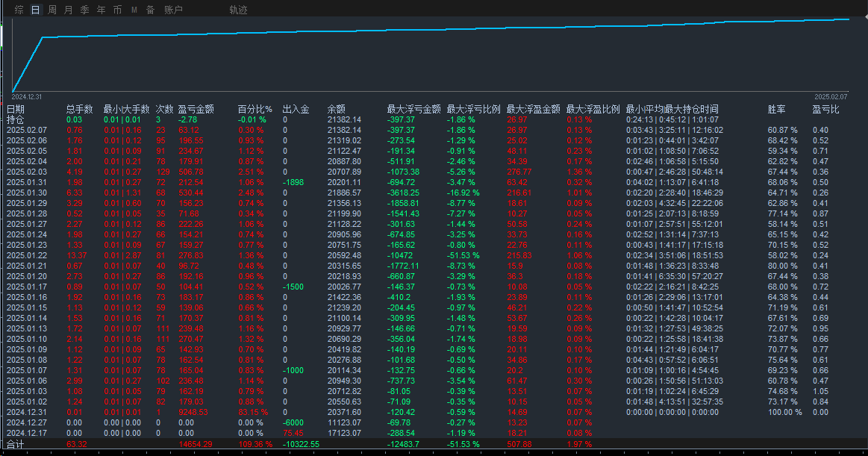Click the total percentage 109.36 %
The width and height of the screenshot is (868, 456).
255,444
